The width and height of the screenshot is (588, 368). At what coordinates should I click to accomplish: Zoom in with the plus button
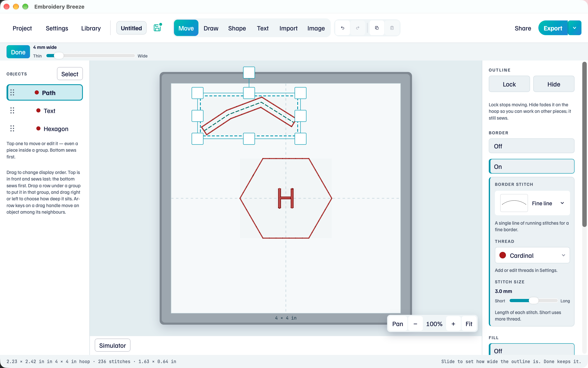[453, 324]
